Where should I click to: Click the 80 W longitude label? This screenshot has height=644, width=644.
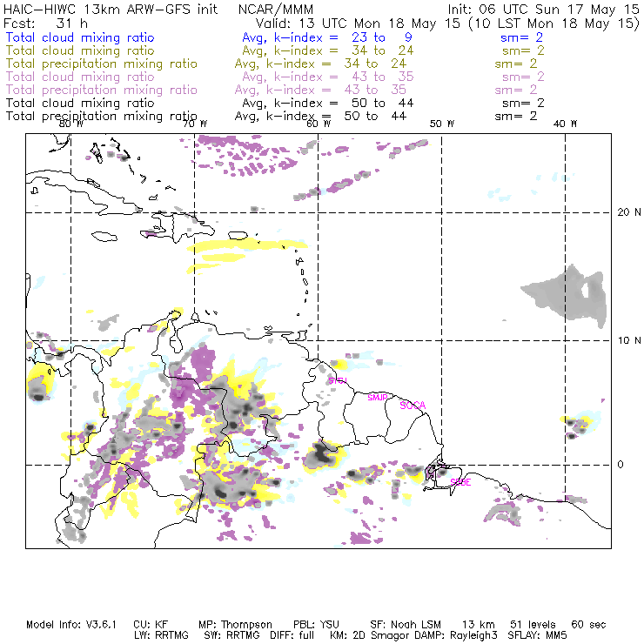pyautogui.click(x=71, y=124)
